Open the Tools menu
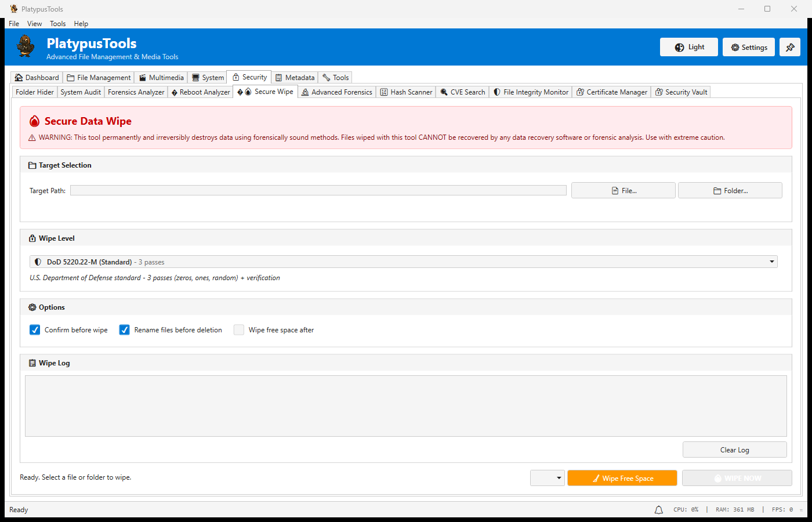 coord(57,24)
